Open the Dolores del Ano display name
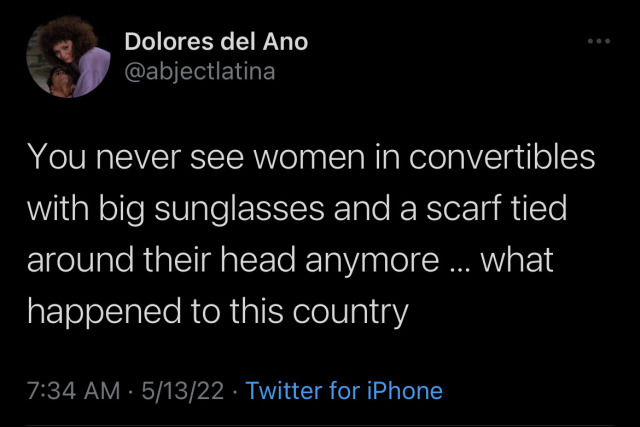This screenshot has width=640, height=427. tap(216, 42)
